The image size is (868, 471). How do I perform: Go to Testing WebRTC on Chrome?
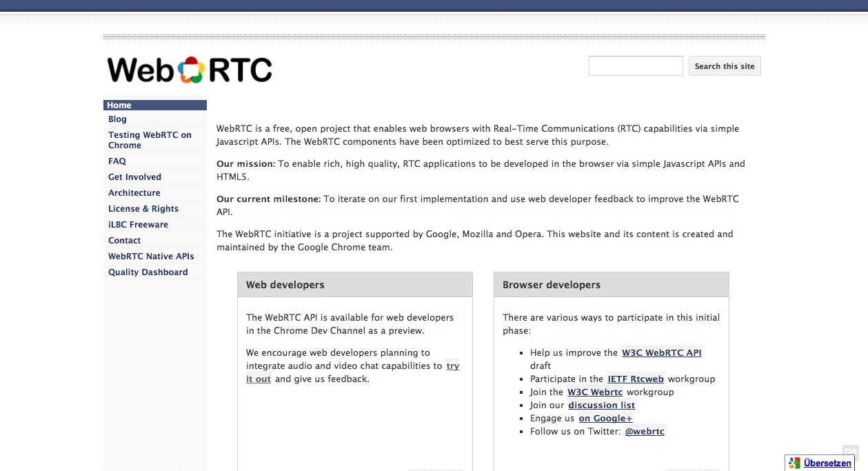tap(150, 140)
